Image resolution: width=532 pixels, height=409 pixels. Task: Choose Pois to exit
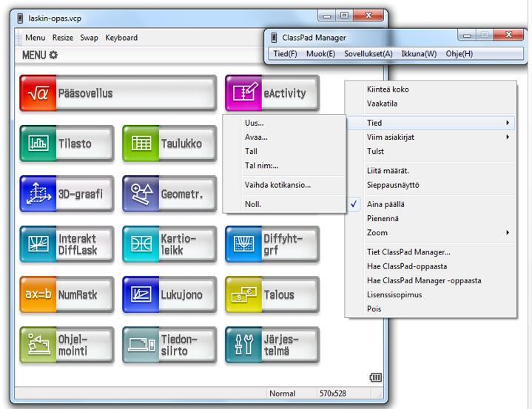pos(431,309)
